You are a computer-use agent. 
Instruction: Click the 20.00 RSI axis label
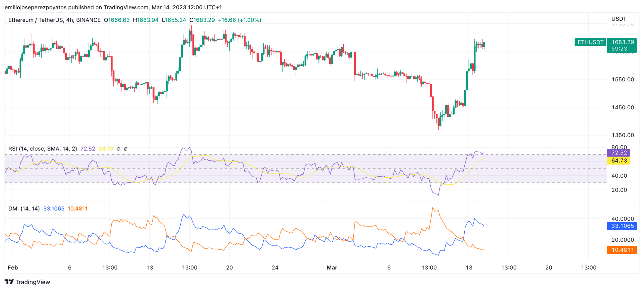[619, 190]
